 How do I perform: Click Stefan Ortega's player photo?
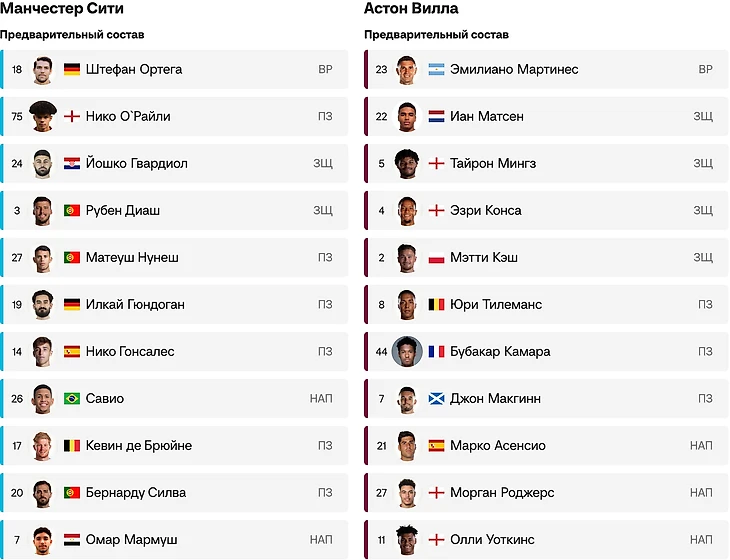[42, 70]
